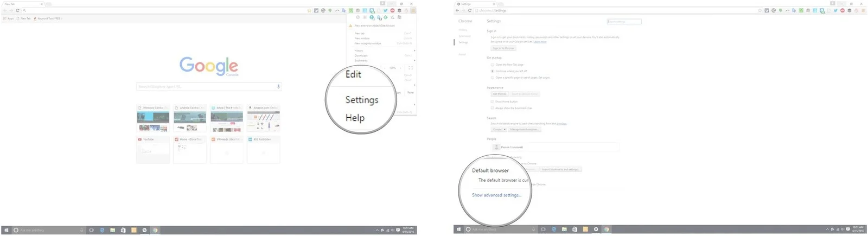Click the voice search microphone in Google search box

[x=278, y=86]
